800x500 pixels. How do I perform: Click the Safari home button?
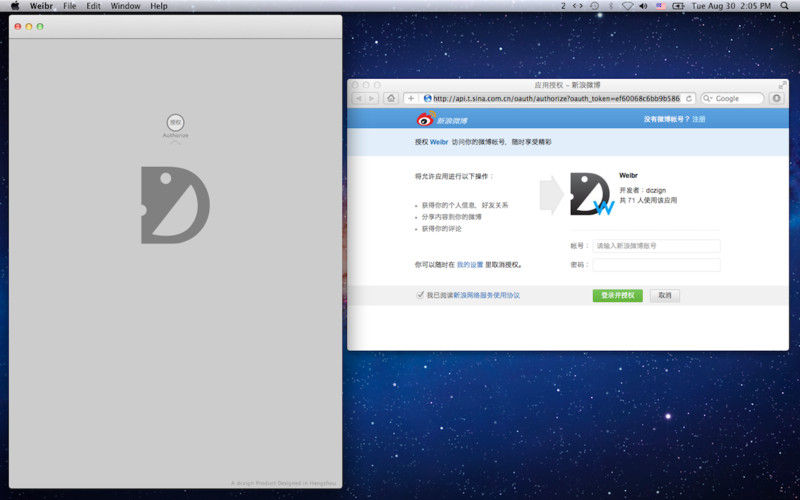[x=391, y=98]
